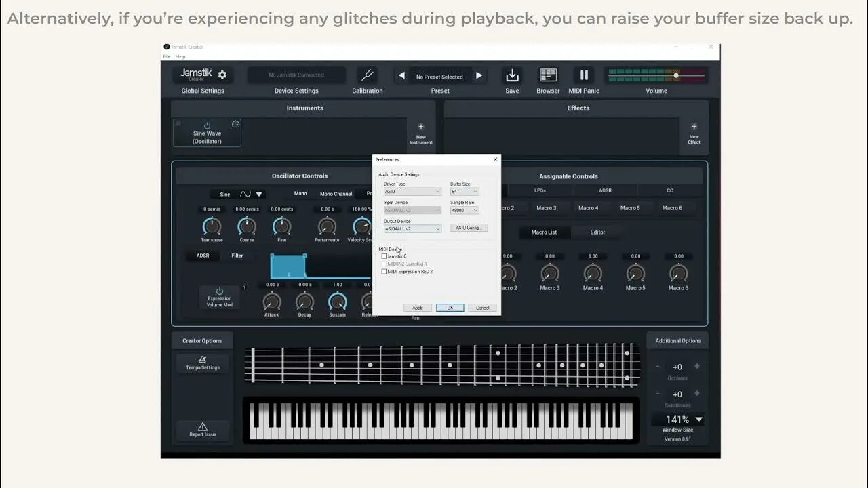The height and width of the screenshot is (488, 868).
Task: Toggle the Mono Channel button
Action: pos(336,194)
